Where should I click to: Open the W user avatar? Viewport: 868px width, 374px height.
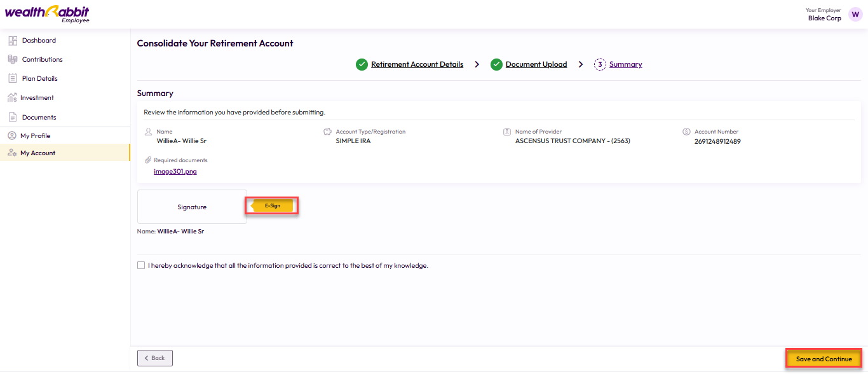point(855,15)
